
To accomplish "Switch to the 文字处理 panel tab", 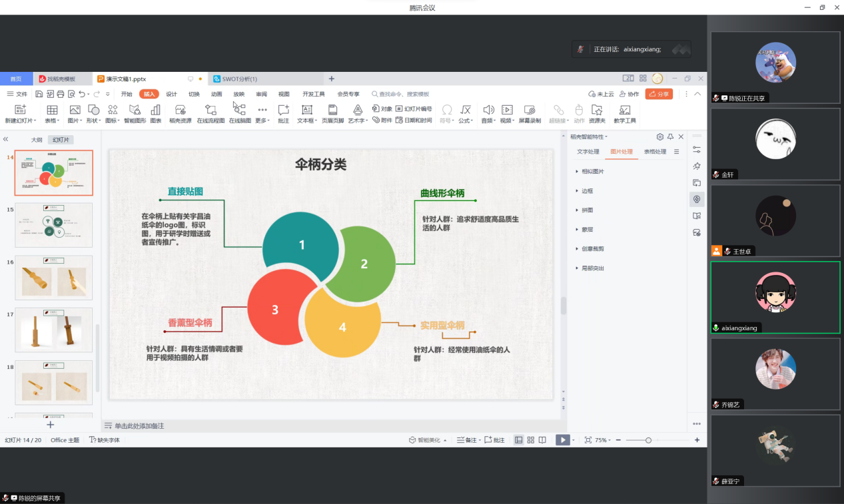I will 588,152.
